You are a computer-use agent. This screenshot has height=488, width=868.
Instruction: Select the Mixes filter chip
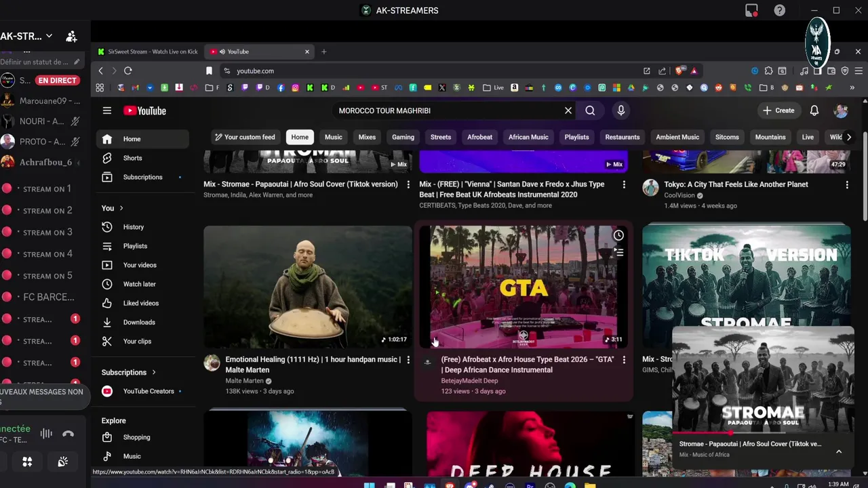click(367, 137)
